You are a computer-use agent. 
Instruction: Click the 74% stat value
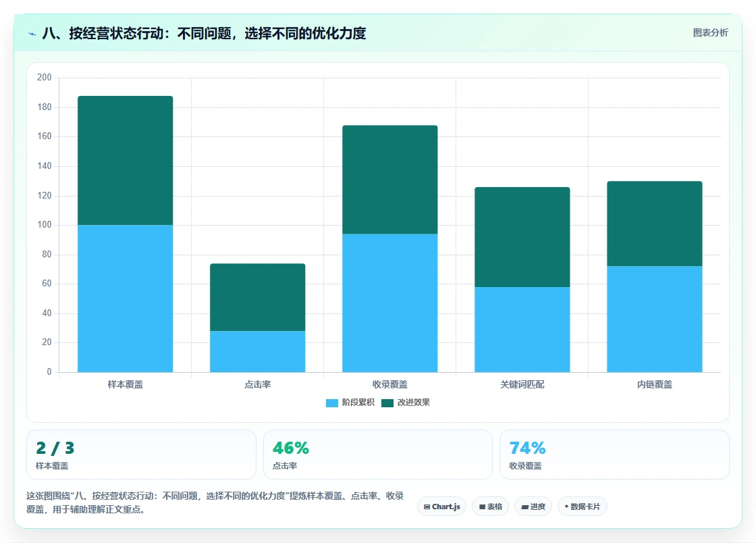coord(527,448)
